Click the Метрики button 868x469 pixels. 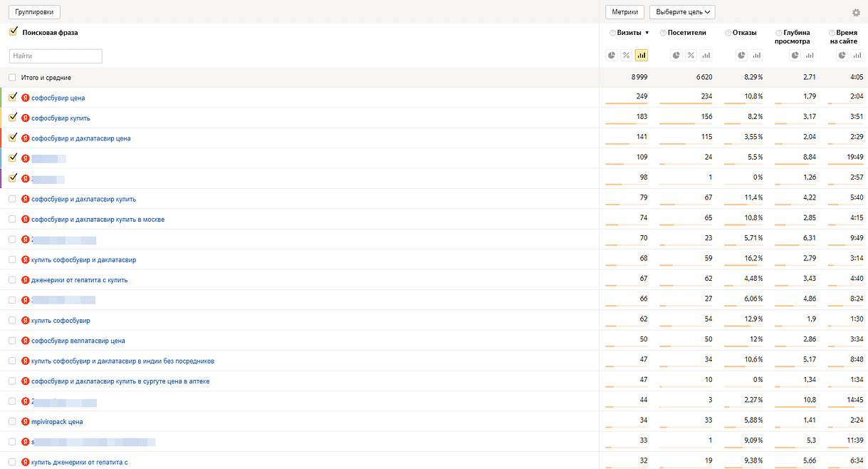point(624,12)
